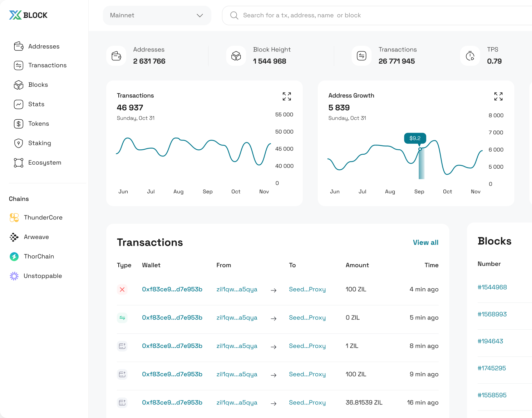Go to Addresses in the sidebar
Image resolution: width=532 pixels, height=418 pixels.
point(44,46)
